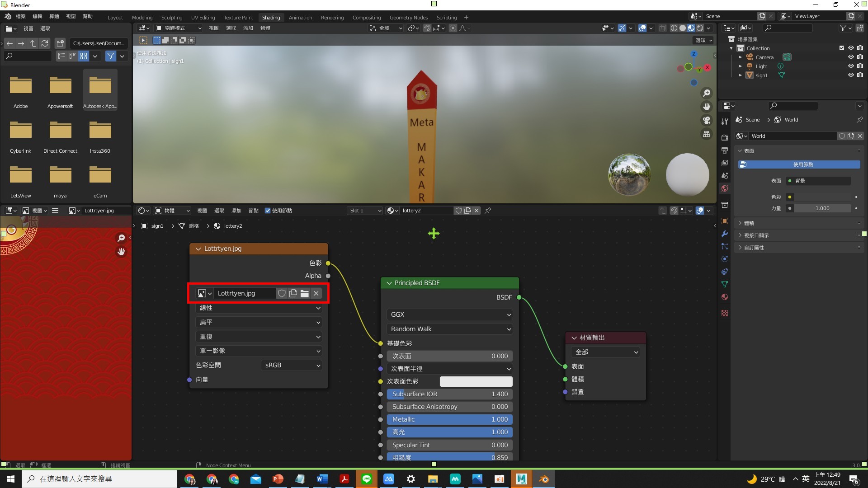Toggle the 使用節點 checkbox in node editor
Image resolution: width=868 pixels, height=488 pixels.
coord(268,211)
